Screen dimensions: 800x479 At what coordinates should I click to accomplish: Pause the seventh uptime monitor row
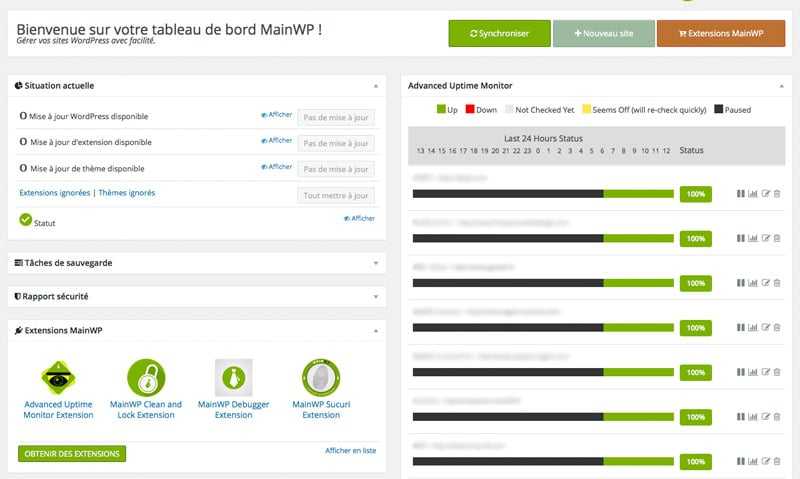click(741, 461)
